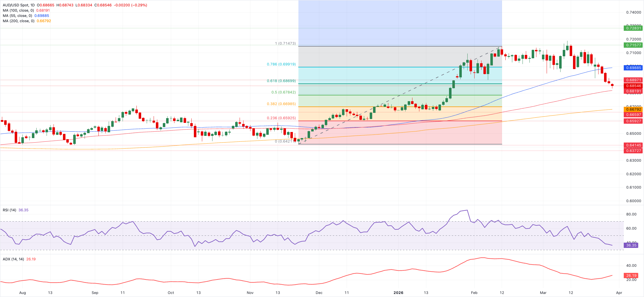Select the MA (55, close, 0) legend
The image size is (644, 297).
[17, 16]
